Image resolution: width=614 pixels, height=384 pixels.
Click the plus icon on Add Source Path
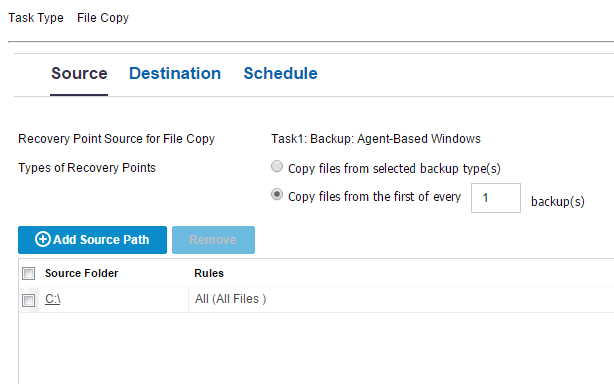tap(43, 239)
